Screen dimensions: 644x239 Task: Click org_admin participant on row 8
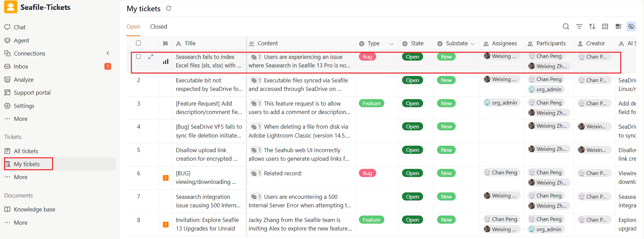click(x=546, y=229)
